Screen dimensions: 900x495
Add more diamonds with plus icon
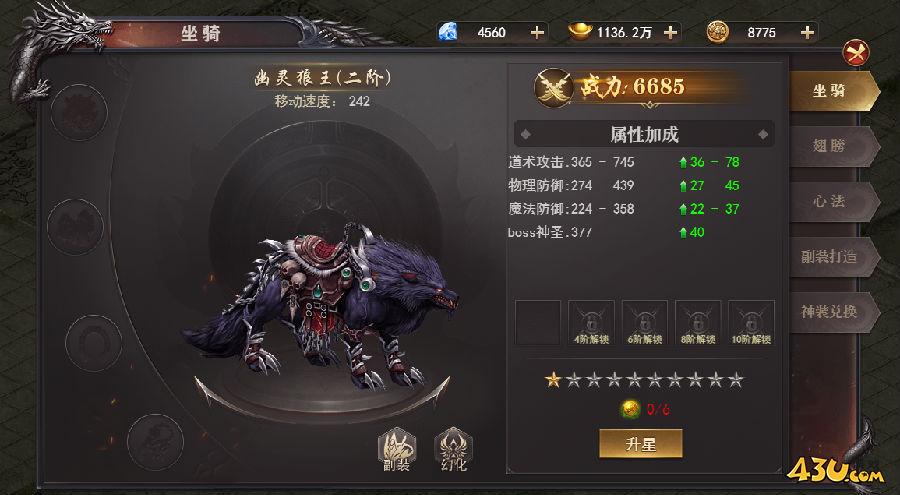click(537, 33)
